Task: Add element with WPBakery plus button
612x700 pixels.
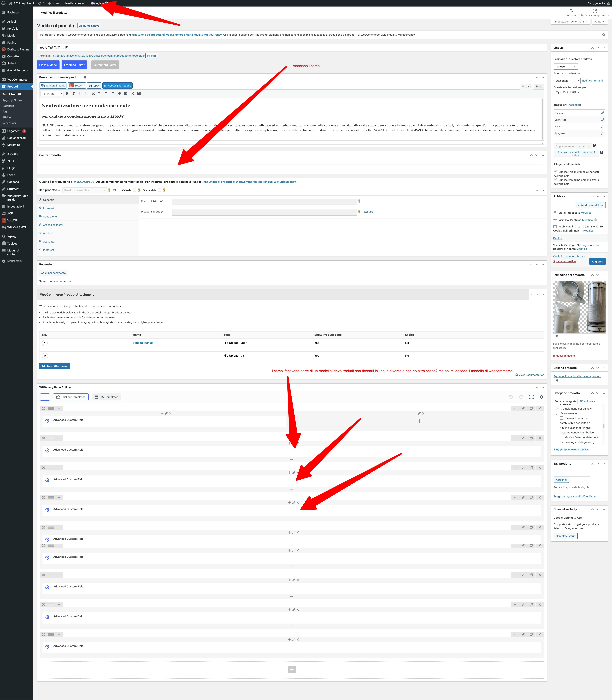Action: point(45,397)
